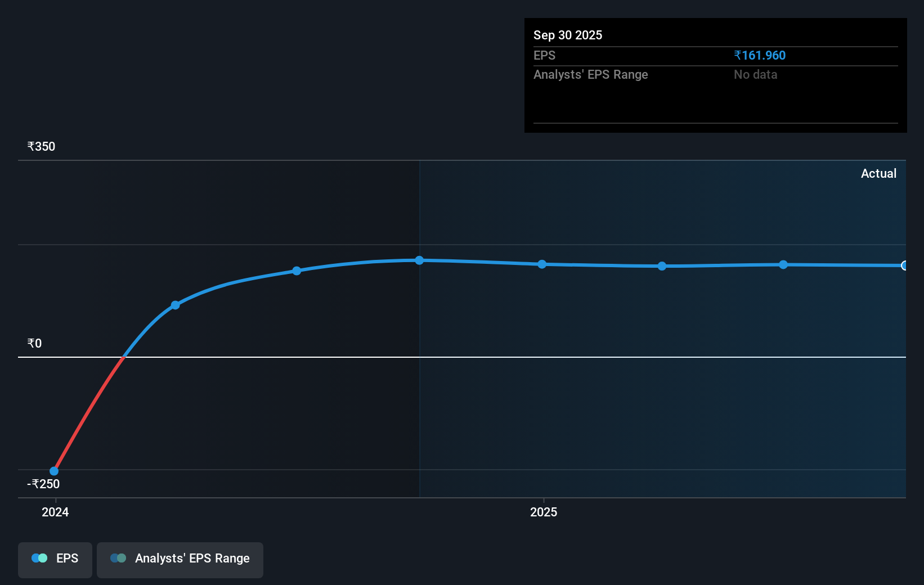
Task: Click the EPS legend color dots icon
Action: click(39, 558)
